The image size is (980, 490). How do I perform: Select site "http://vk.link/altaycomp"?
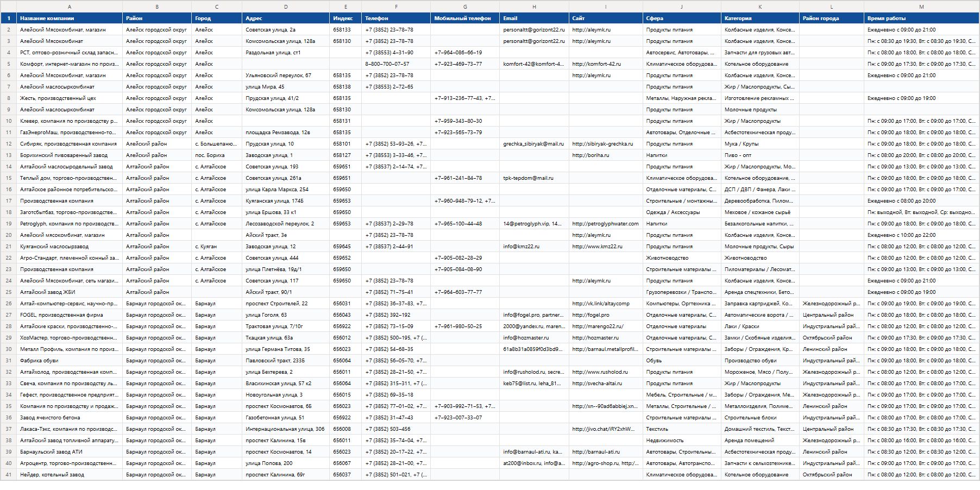pos(606,304)
